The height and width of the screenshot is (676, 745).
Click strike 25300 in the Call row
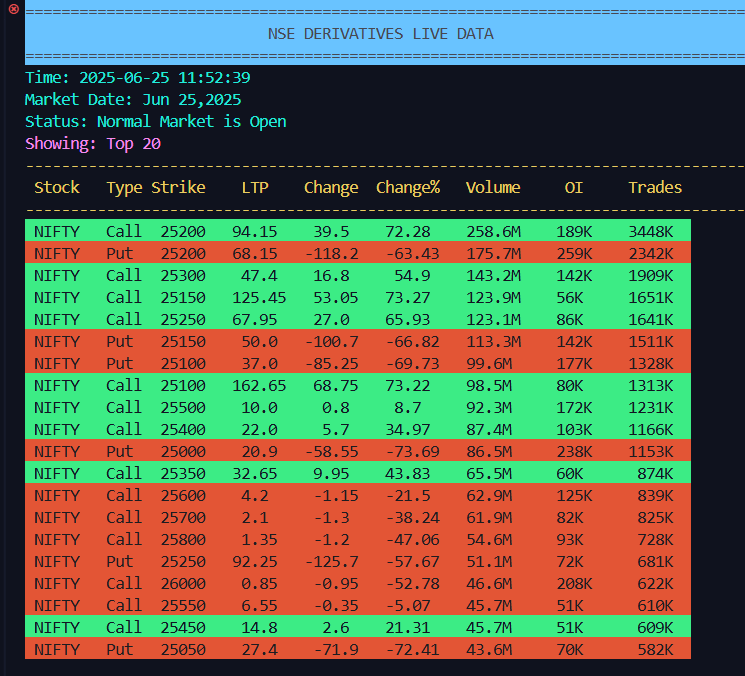click(x=183, y=276)
